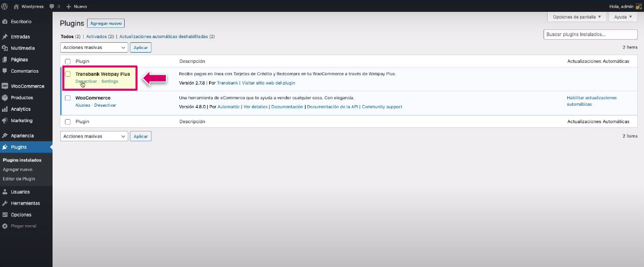Screen dimensions: 644x267
Task: Filter by Activados plugins
Action: pos(96,37)
